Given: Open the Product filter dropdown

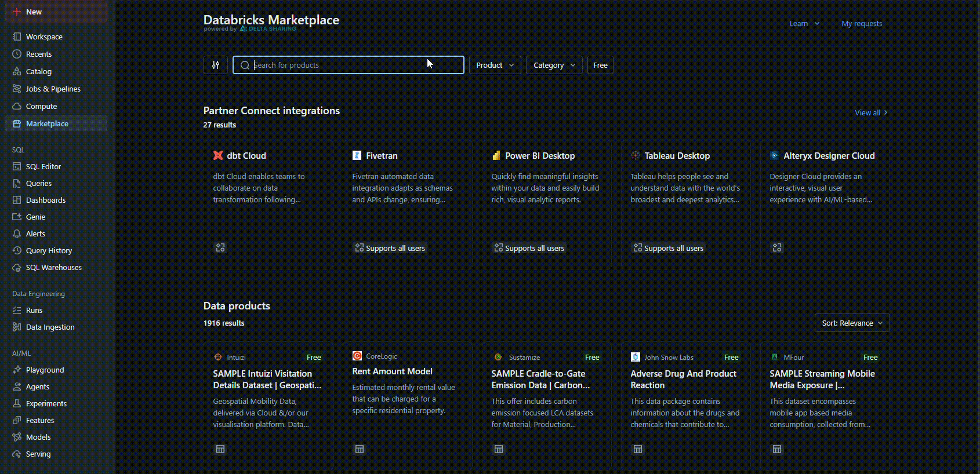Looking at the screenshot, I should pyautogui.click(x=495, y=65).
